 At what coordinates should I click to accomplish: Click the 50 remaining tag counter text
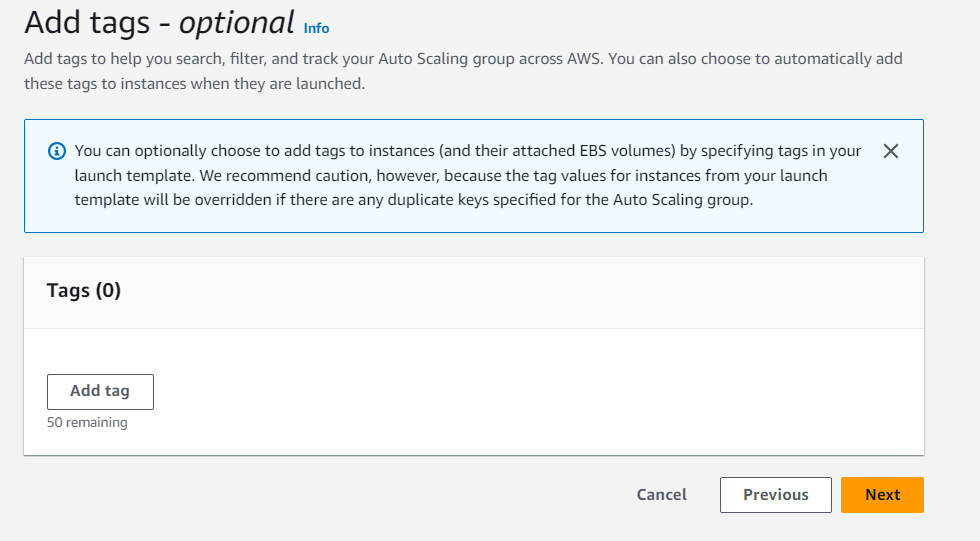(x=87, y=422)
